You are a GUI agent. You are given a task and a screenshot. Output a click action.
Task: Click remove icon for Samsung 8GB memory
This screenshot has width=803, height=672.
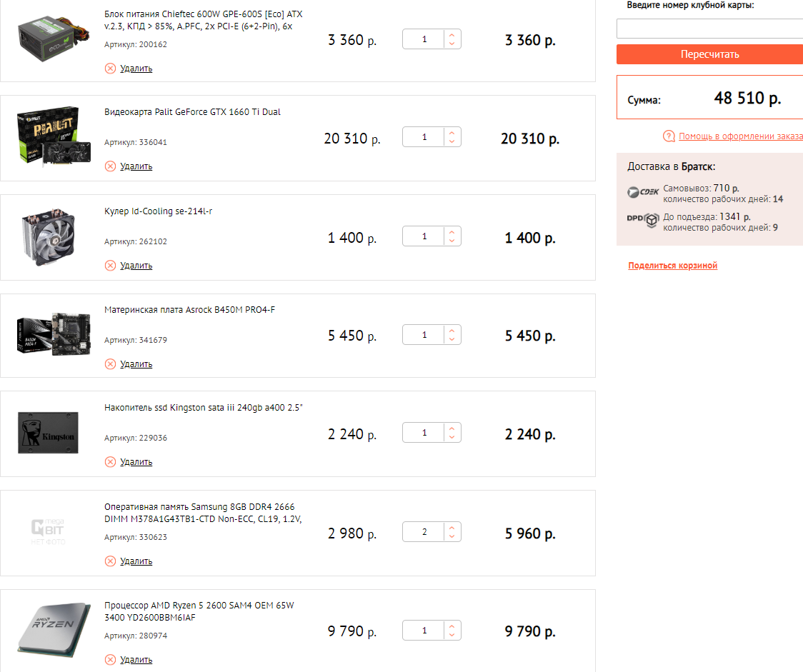tap(110, 561)
